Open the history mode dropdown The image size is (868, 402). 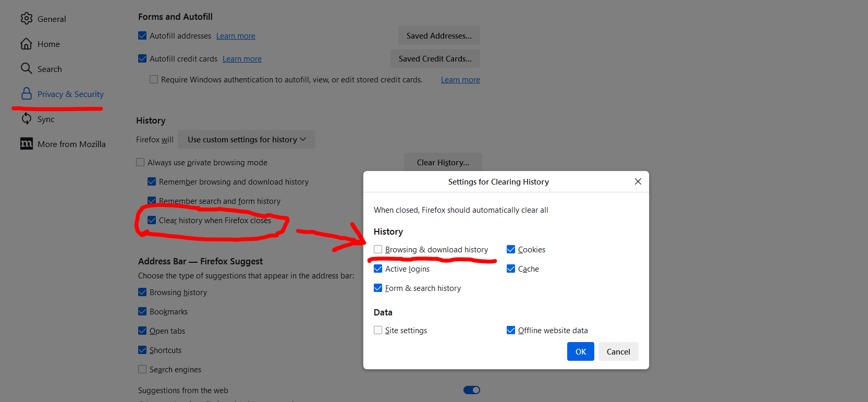(247, 140)
